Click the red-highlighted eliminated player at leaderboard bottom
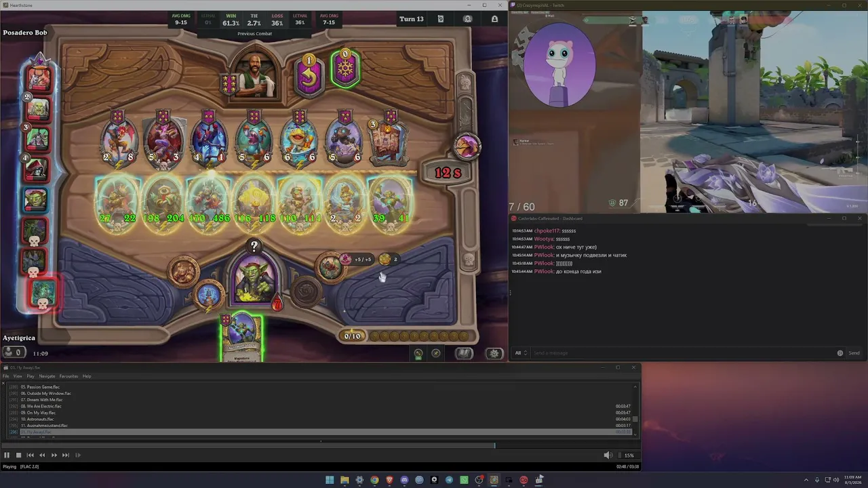Image resolution: width=868 pixels, height=488 pixels. point(43,293)
